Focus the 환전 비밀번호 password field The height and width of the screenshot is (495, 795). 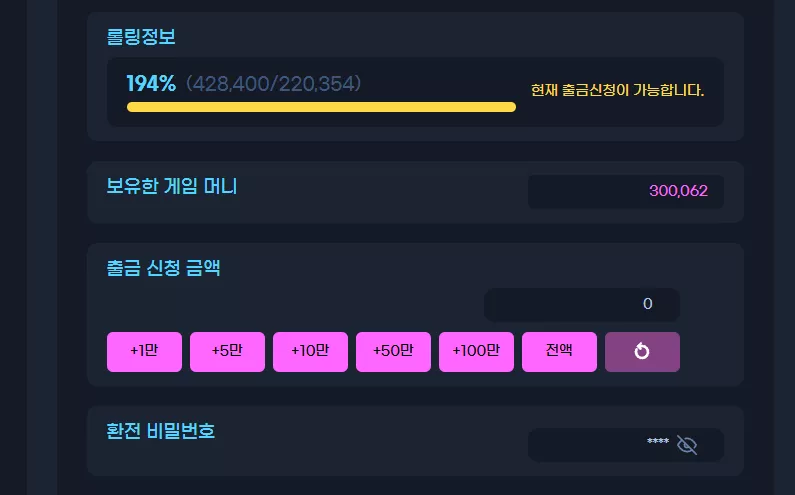(x=626, y=445)
